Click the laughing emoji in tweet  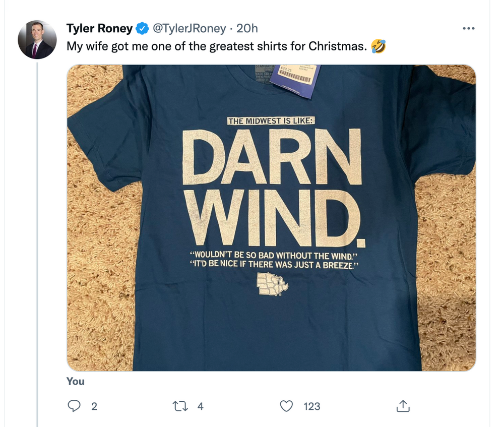pyautogui.click(x=378, y=46)
